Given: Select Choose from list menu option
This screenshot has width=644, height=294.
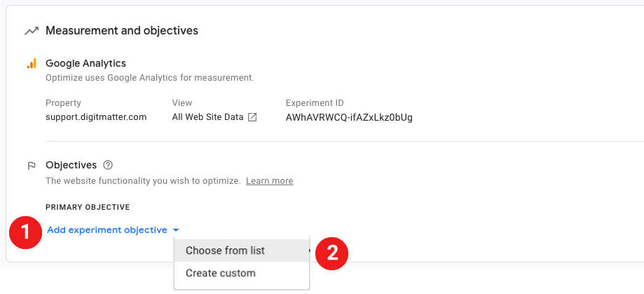Looking at the screenshot, I should (x=242, y=250).
